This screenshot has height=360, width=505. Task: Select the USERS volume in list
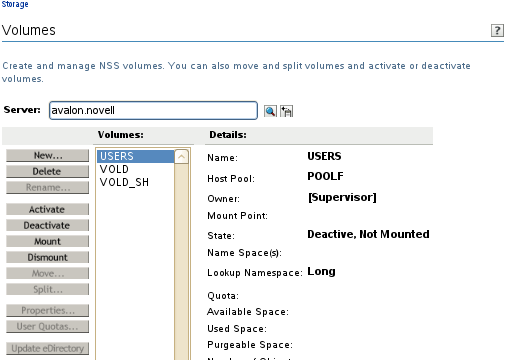pyautogui.click(x=135, y=156)
